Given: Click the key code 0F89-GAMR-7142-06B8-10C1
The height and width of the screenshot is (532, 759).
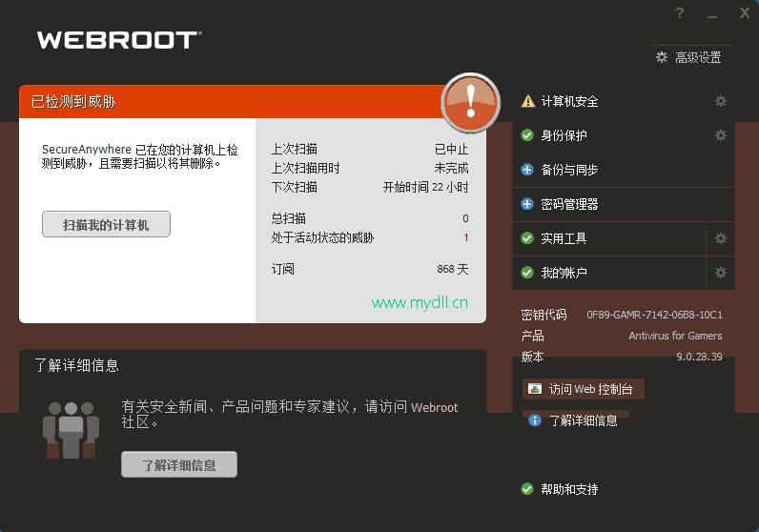Looking at the screenshot, I should pos(654,316).
